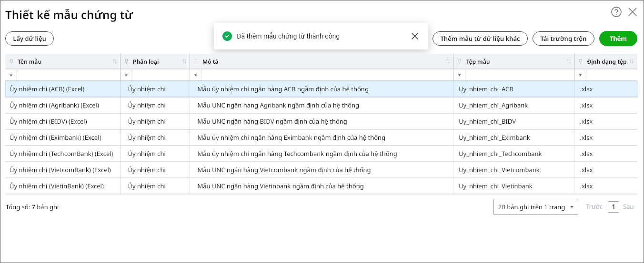Select the Ủy nhiệm chi (ACB) (Excel) row
Image resolution: width=644 pixels, height=263 pixels.
click(x=321, y=89)
